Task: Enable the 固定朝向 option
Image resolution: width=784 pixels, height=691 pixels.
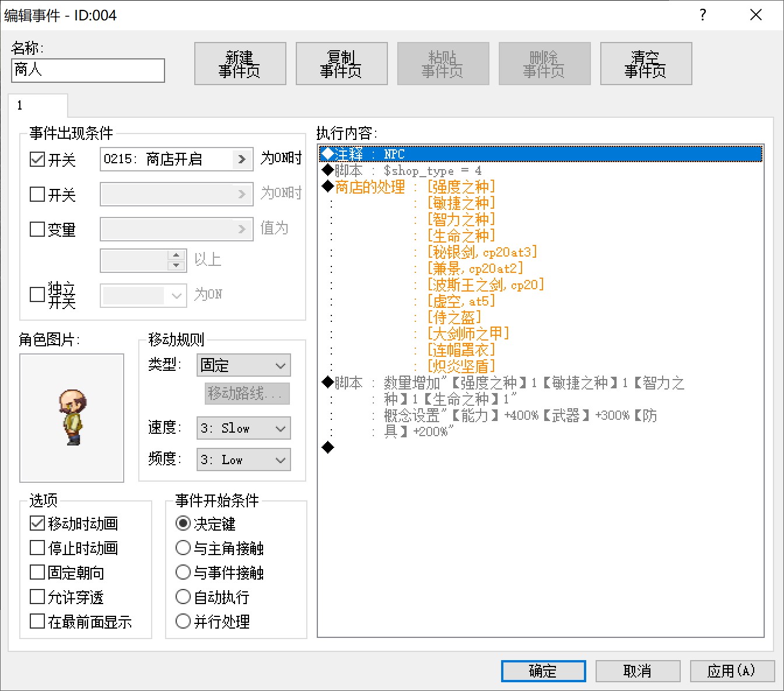Action: pos(37,573)
